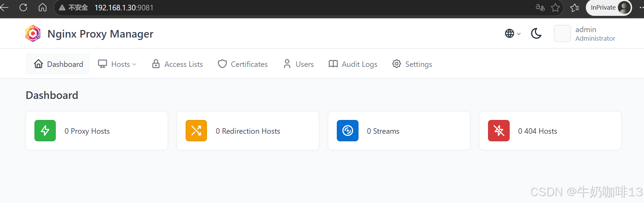
Task: Reload the page with refresh icon
Action: [x=23, y=7]
